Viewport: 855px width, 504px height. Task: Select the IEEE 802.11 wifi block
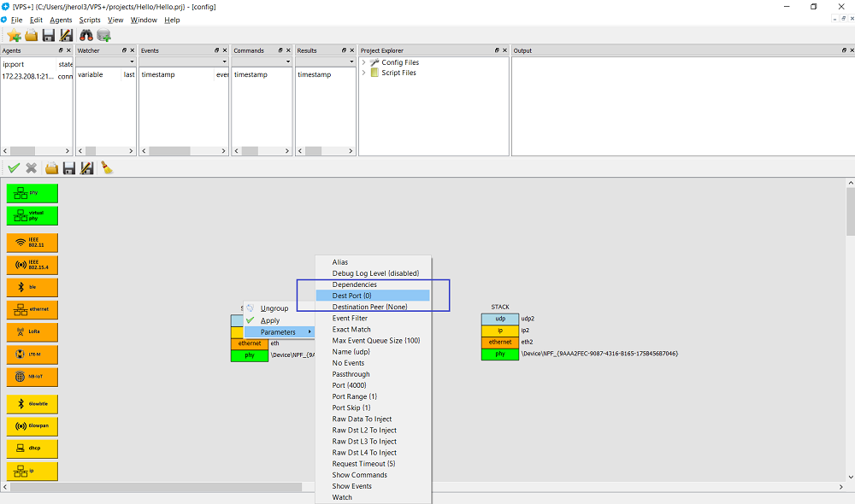tap(32, 242)
